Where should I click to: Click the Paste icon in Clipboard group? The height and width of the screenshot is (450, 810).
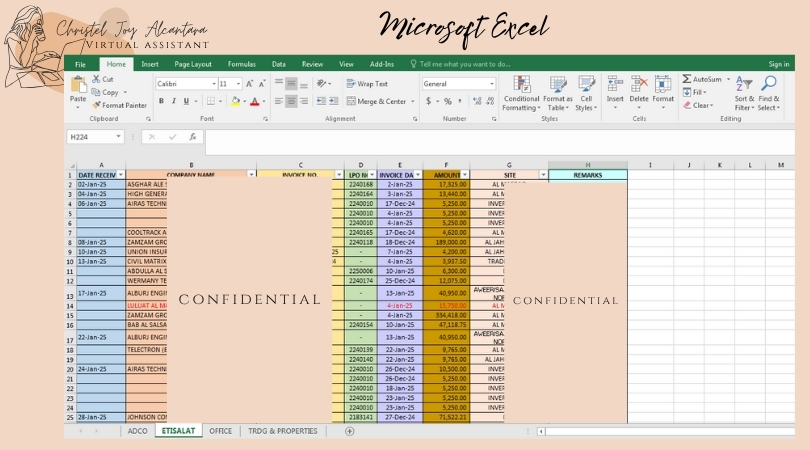coord(77,86)
